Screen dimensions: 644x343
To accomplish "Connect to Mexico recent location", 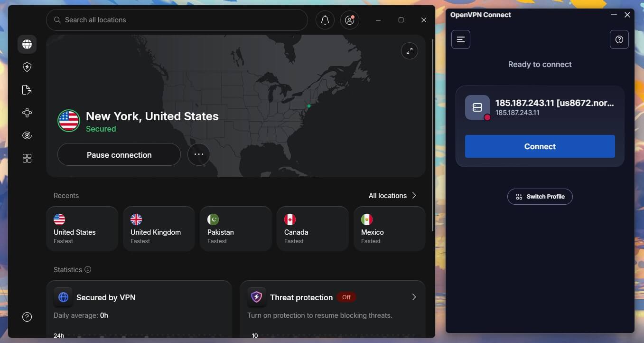I will pyautogui.click(x=390, y=229).
